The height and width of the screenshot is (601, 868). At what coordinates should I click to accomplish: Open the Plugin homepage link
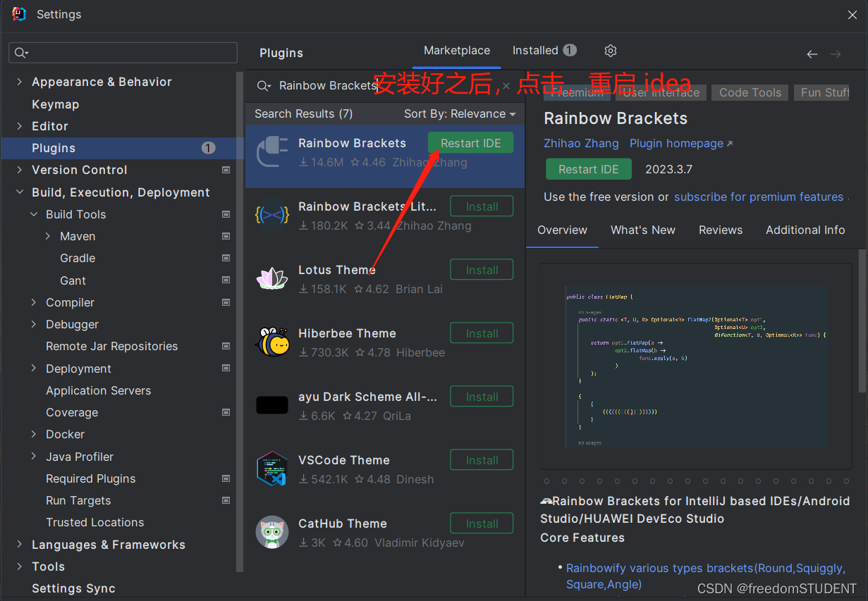coord(681,143)
